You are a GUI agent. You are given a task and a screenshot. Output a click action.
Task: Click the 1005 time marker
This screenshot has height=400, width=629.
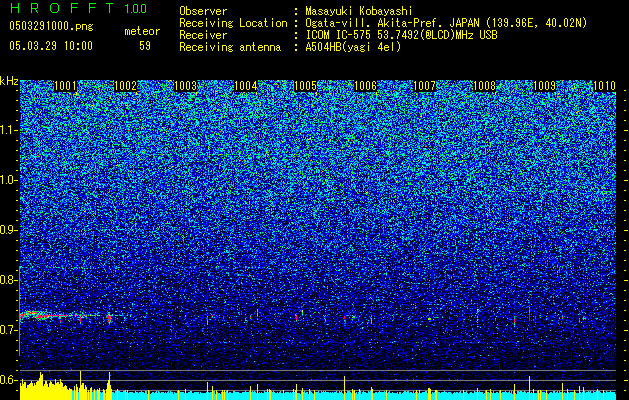[305, 86]
